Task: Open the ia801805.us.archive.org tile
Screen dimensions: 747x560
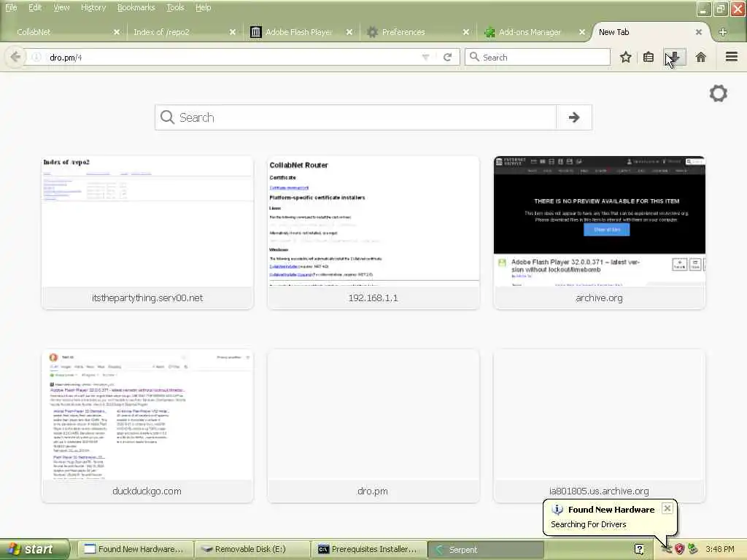Action: (x=600, y=426)
